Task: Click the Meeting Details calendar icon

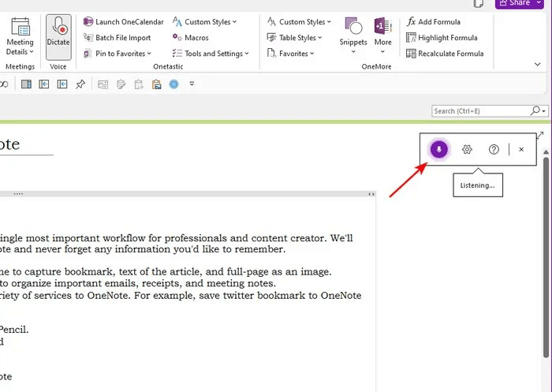Action: point(21,27)
